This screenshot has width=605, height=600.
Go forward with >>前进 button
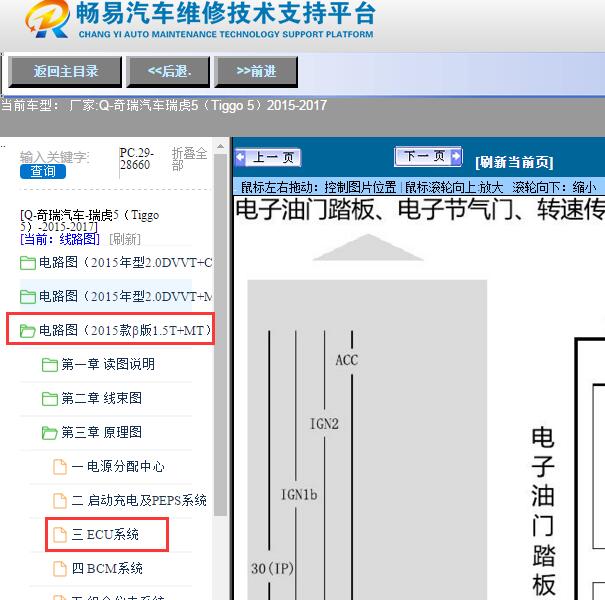(256, 71)
